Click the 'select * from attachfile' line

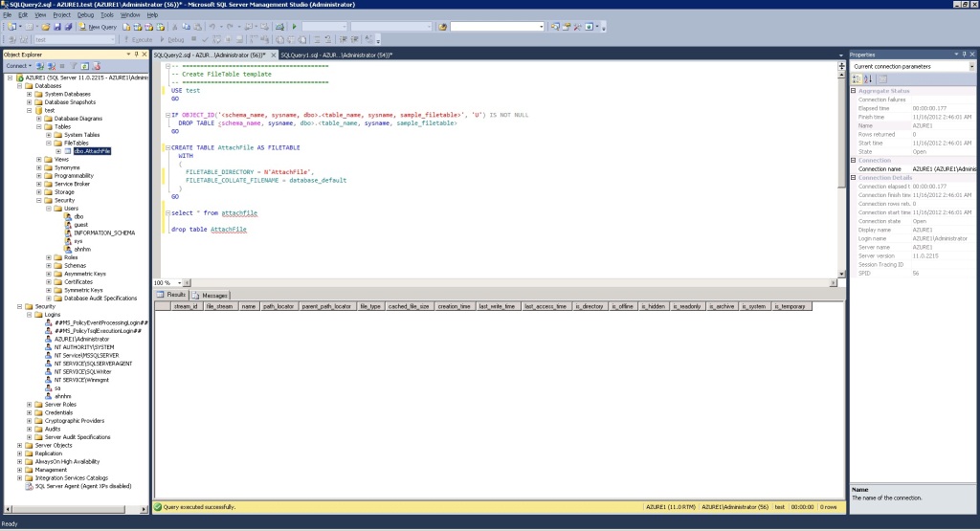click(214, 213)
